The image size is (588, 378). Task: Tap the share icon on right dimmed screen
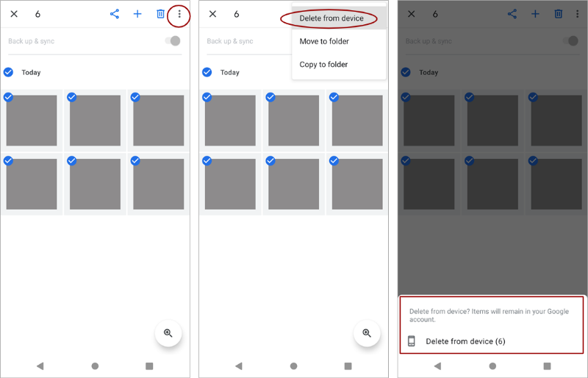coord(512,14)
